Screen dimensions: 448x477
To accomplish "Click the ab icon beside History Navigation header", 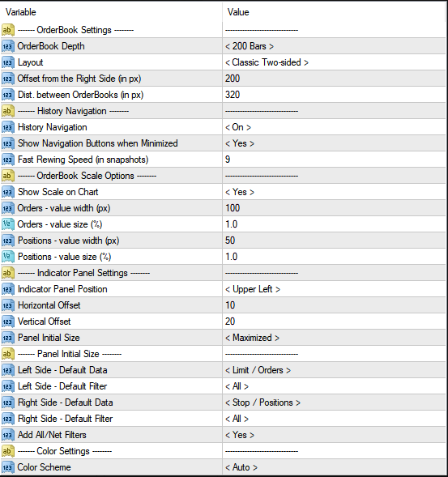I will [x=7, y=111].
